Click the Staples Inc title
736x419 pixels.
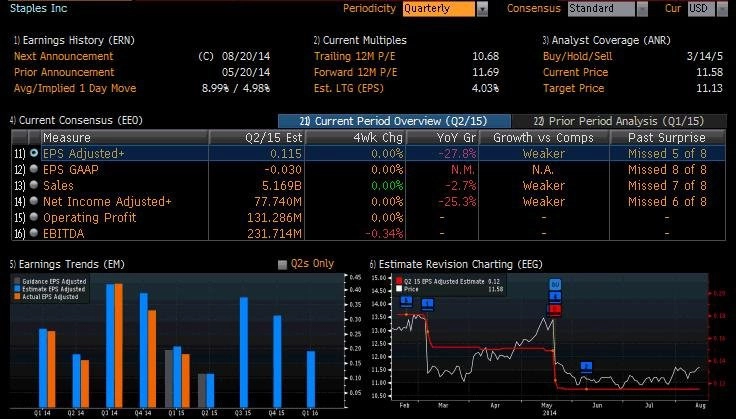coord(38,8)
